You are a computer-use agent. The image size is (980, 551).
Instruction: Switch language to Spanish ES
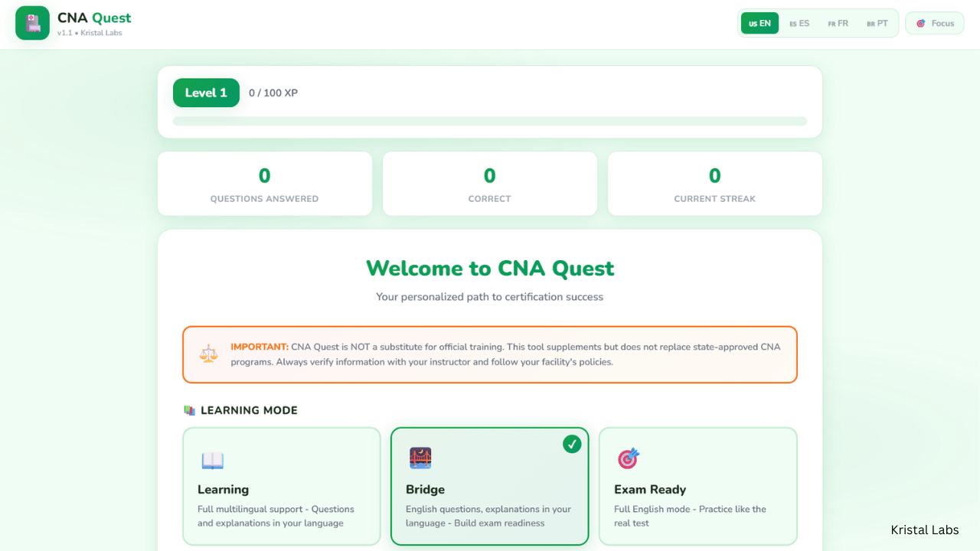799,24
